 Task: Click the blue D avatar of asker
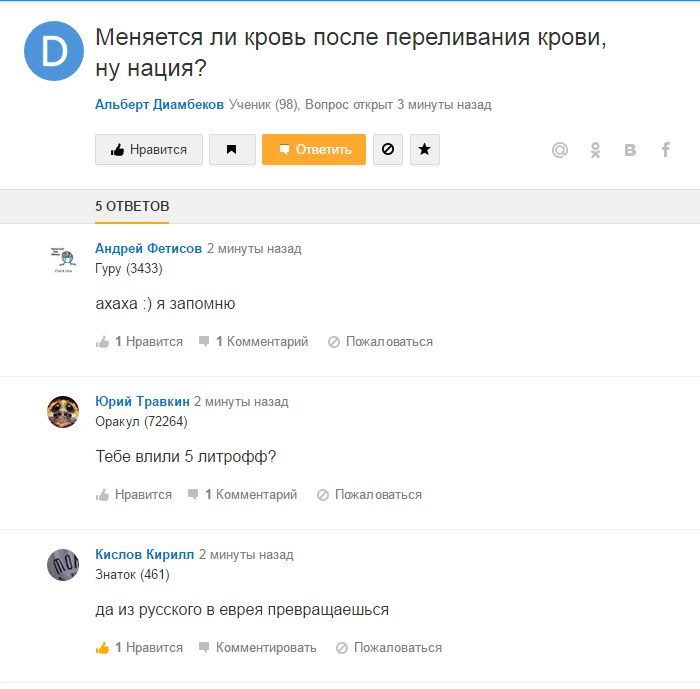point(54,51)
